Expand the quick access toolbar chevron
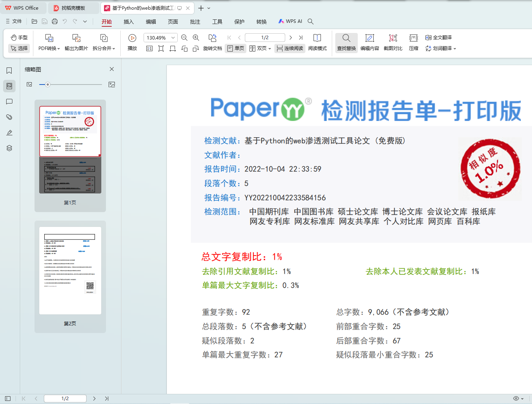 (85, 21)
